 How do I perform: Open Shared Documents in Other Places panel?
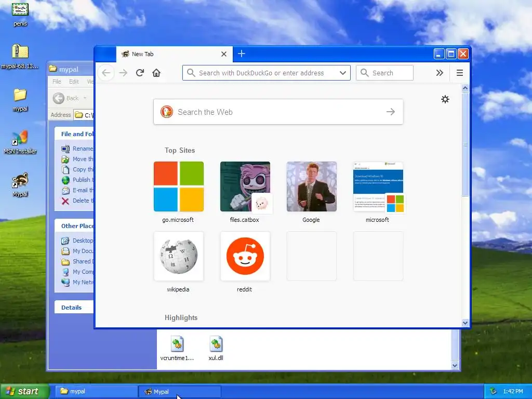click(77, 261)
